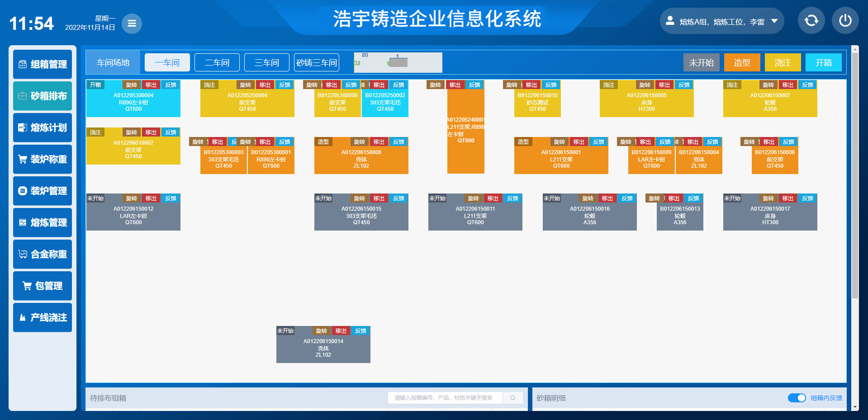Image resolution: width=868 pixels, height=420 pixels.
Task: Click 反馈 on card A012206150008
Action: point(398,142)
